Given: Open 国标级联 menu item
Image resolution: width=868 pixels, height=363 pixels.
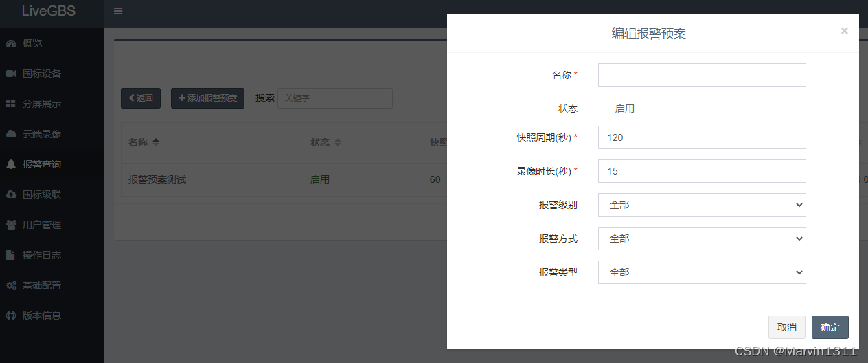Looking at the screenshot, I should coord(52,195).
